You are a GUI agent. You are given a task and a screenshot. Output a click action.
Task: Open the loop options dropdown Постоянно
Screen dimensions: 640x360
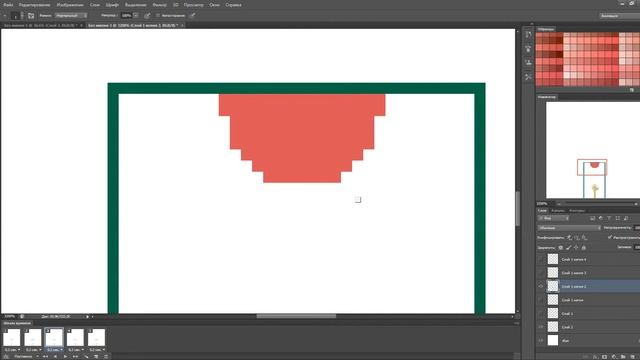tap(26, 356)
